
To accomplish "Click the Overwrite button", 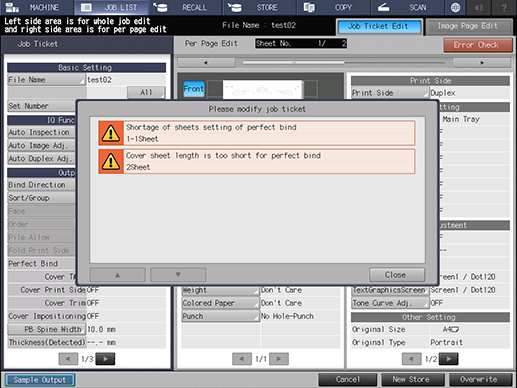I will point(481,379).
